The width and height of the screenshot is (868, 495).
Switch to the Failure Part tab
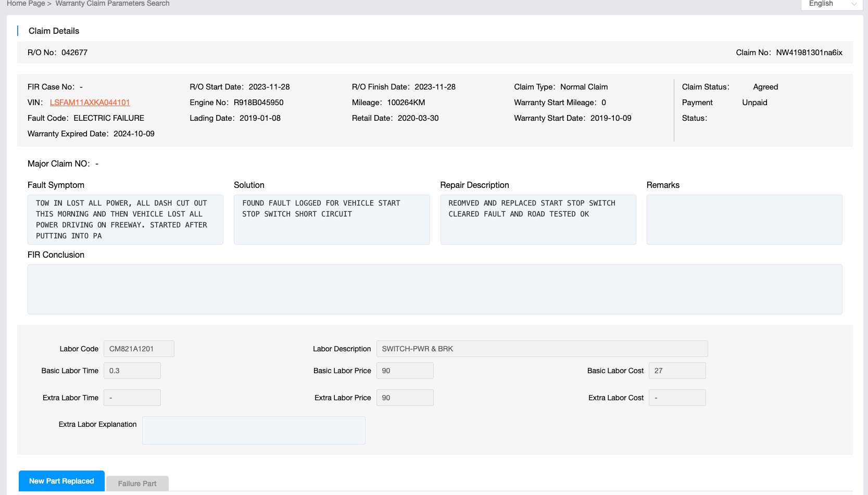[x=137, y=484]
